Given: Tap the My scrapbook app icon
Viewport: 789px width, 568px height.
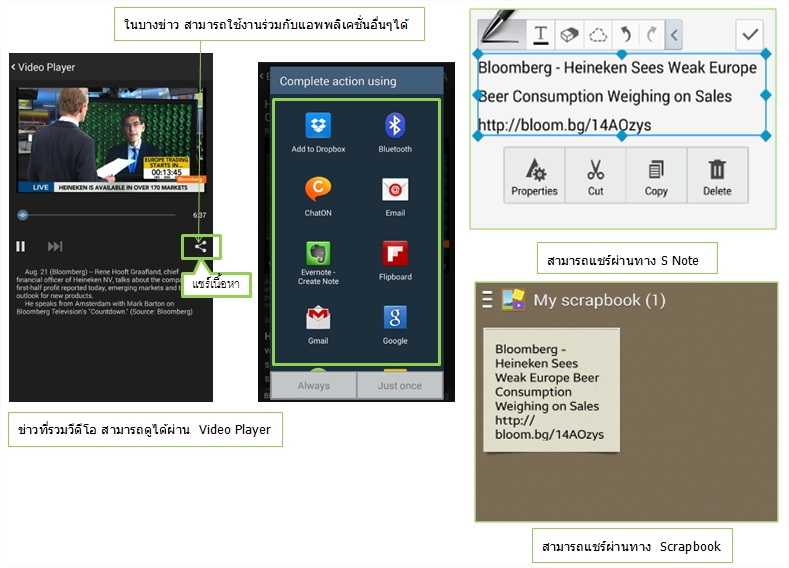Looking at the screenshot, I should 513,299.
